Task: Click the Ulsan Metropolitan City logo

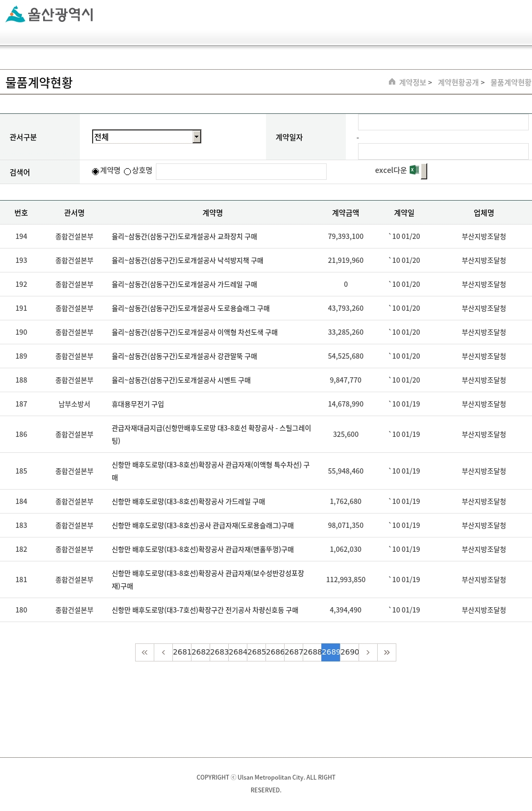Action: coord(49,14)
